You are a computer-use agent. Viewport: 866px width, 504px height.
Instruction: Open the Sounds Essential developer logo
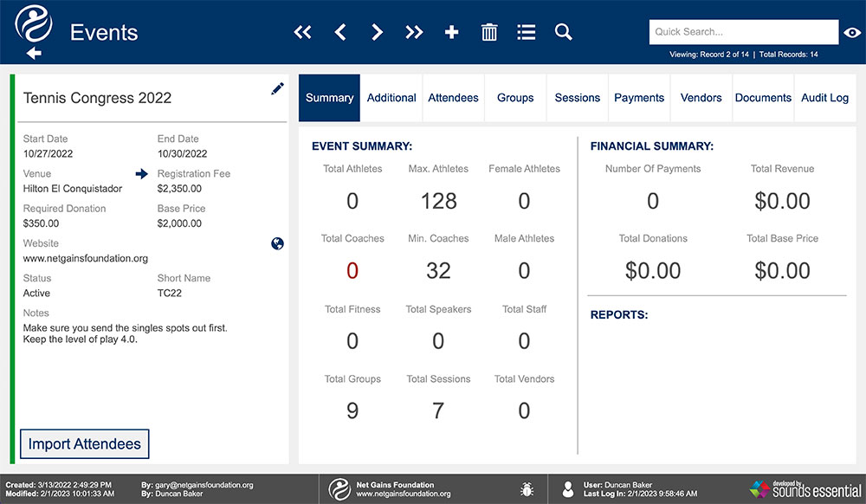(x=805, y=489)
